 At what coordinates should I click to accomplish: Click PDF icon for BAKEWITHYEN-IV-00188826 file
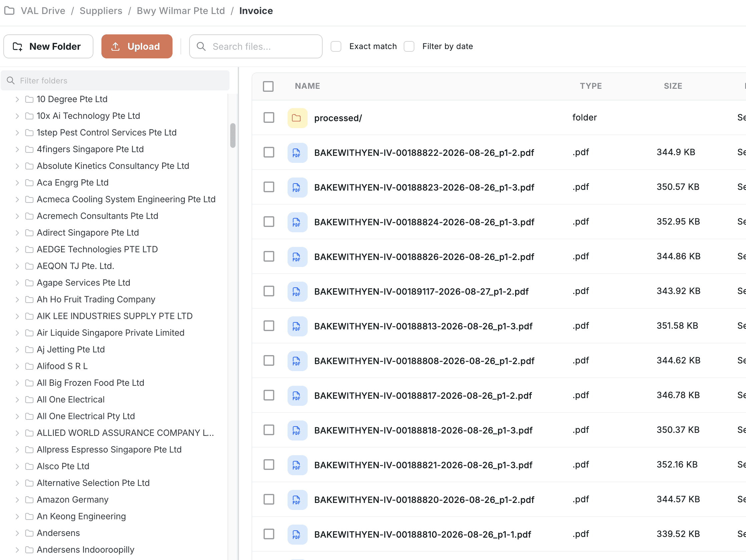click(297, 257)
